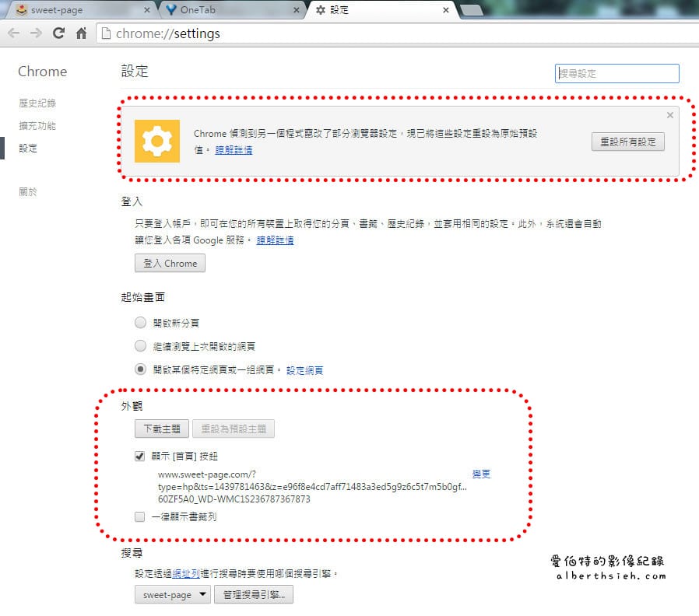The width and height of the screenshot is (699, 616).
Task: Click the Chrome heading in the sidebar
Action: (x=42, y=72)
